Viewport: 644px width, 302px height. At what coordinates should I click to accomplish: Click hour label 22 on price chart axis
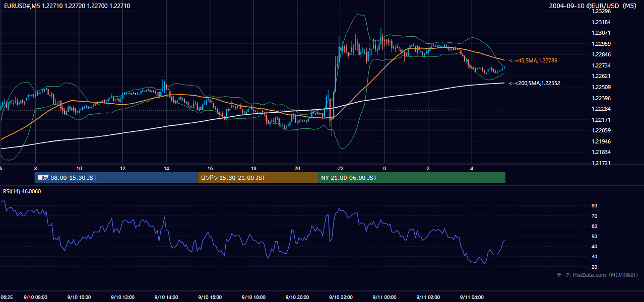pos(341,168)
